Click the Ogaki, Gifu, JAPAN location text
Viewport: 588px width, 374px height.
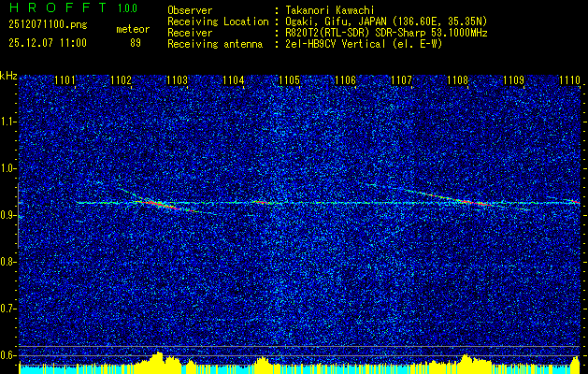pyautogui.click(x=385, y=22)
